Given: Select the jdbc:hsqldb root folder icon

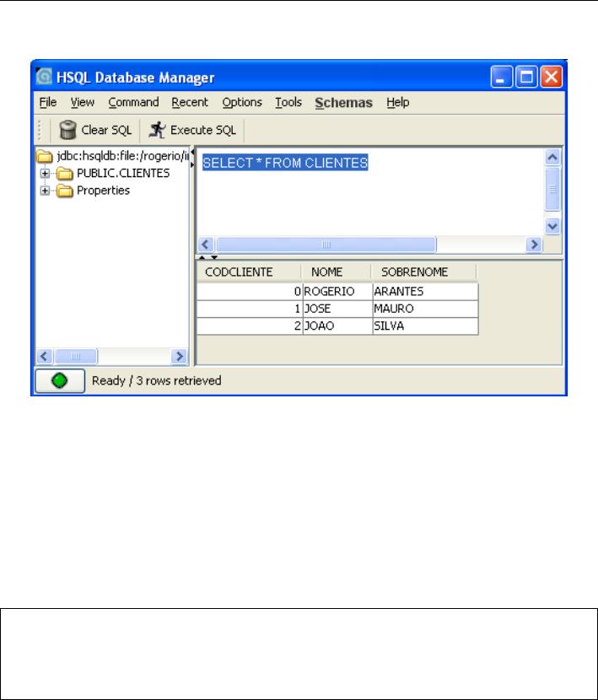Looking at the screenshot, I should click(x=42, y=157).
